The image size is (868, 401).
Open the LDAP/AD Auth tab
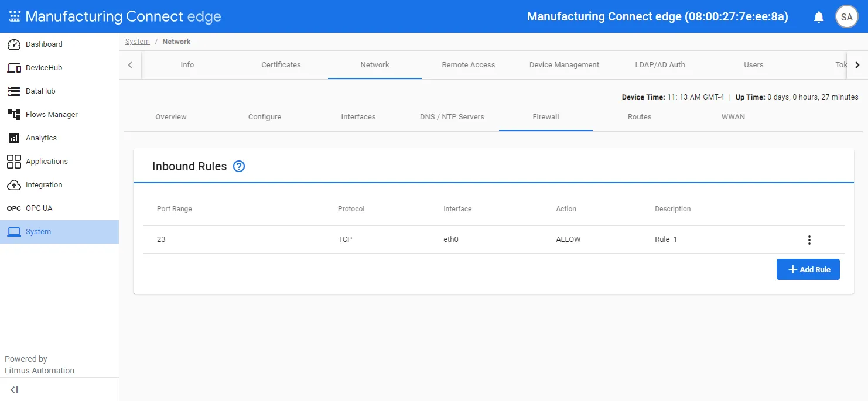(x=660, y=65)
